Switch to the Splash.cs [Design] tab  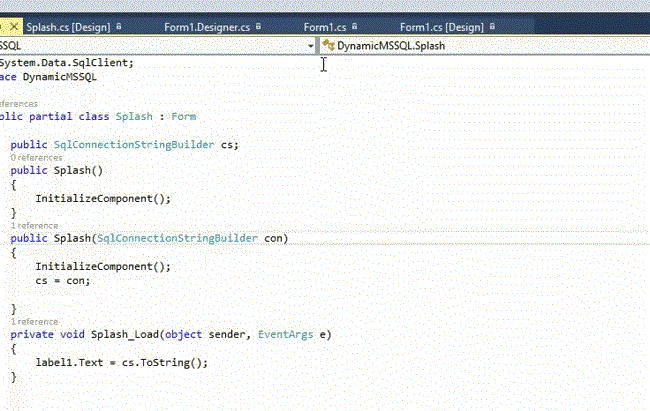68,27
